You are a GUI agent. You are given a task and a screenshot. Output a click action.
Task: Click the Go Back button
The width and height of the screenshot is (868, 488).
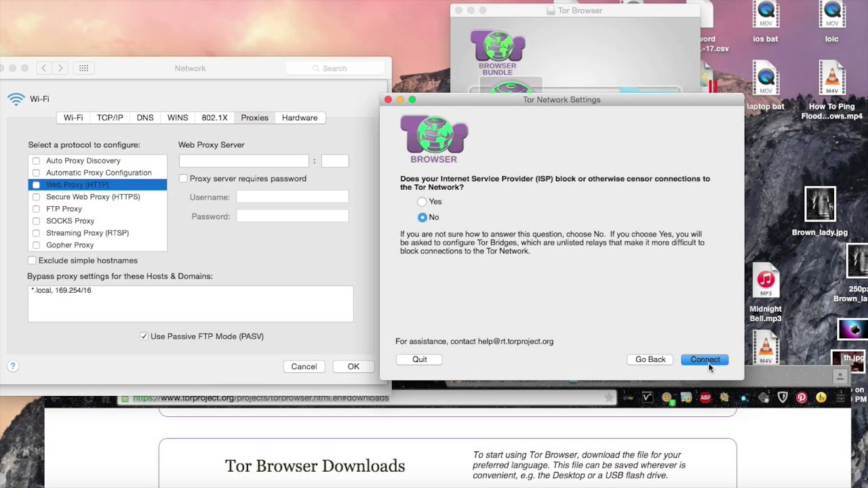click(x=650, y=359)
